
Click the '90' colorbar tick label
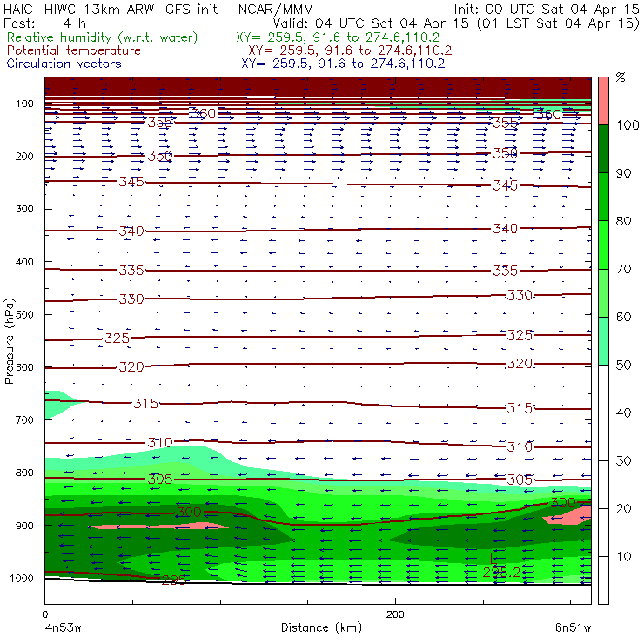tap(623, 173)
